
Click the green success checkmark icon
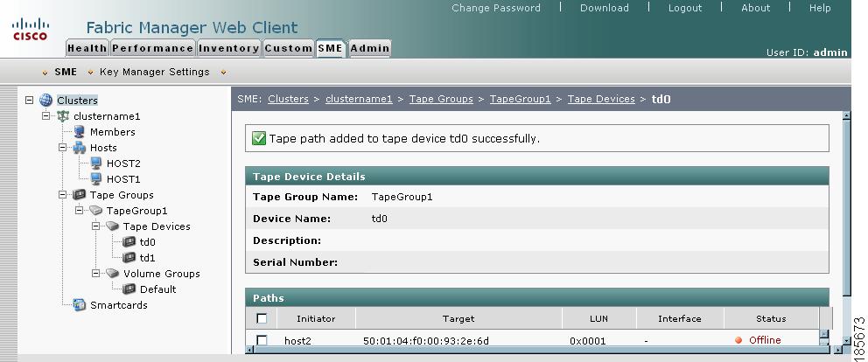tap(258, 138)
